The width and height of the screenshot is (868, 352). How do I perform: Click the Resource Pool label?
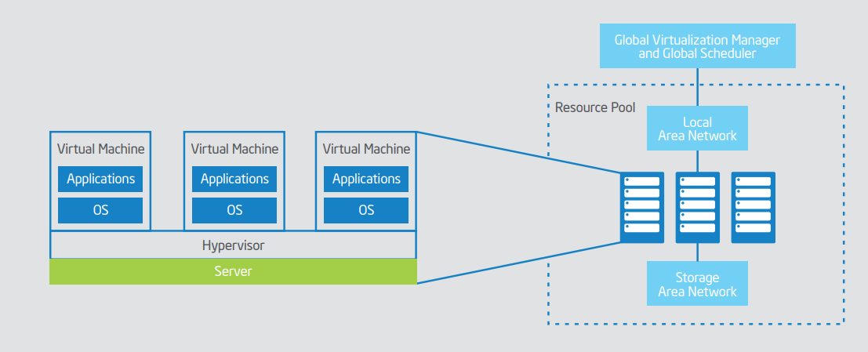point(595,107)
